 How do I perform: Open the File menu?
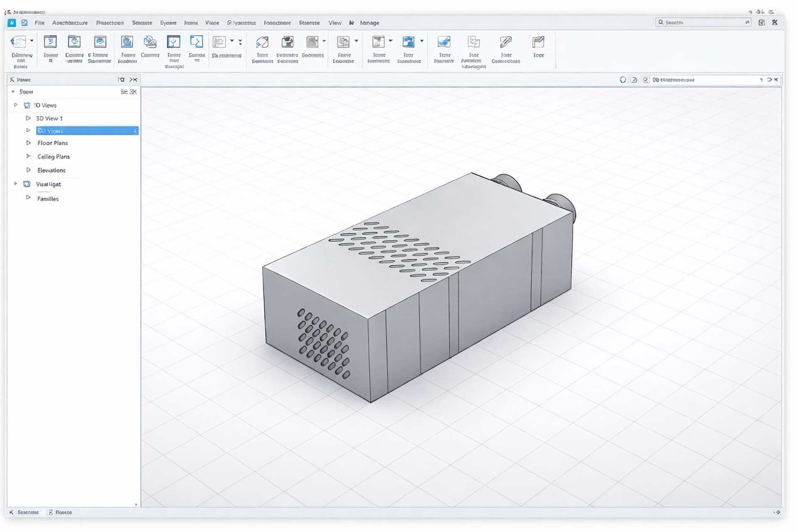39,23
